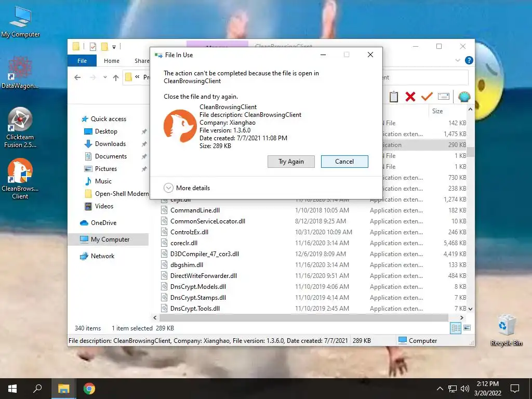
Task: Click the red X Delete toolbar icon
Action: pyautogui.click(x=410, y=97)
